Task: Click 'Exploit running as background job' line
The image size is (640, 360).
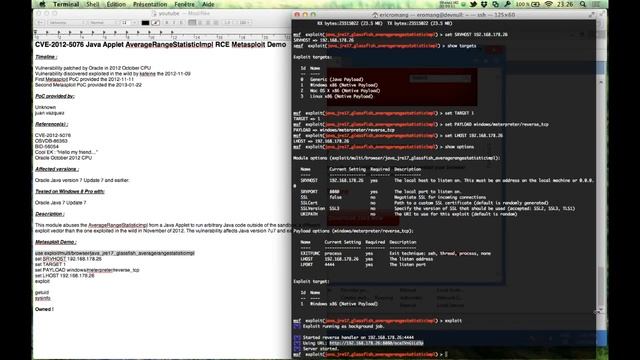Action: (344, 327)
